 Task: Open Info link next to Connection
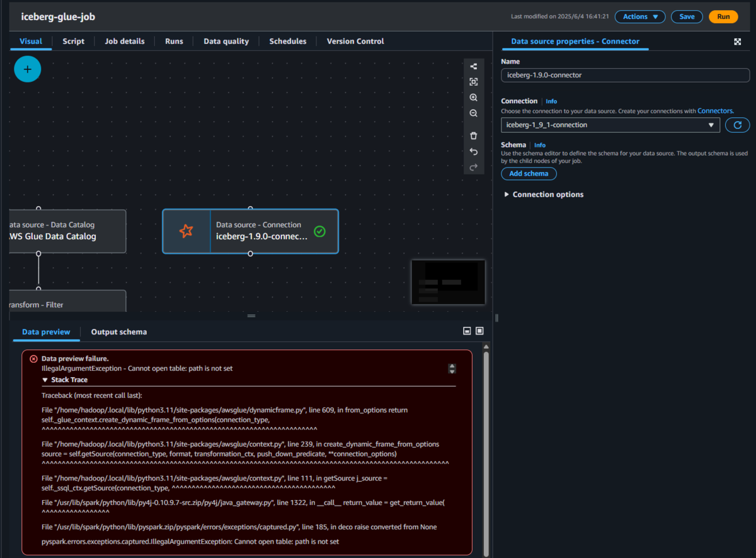pyautogui.click(x=551, y=101)
